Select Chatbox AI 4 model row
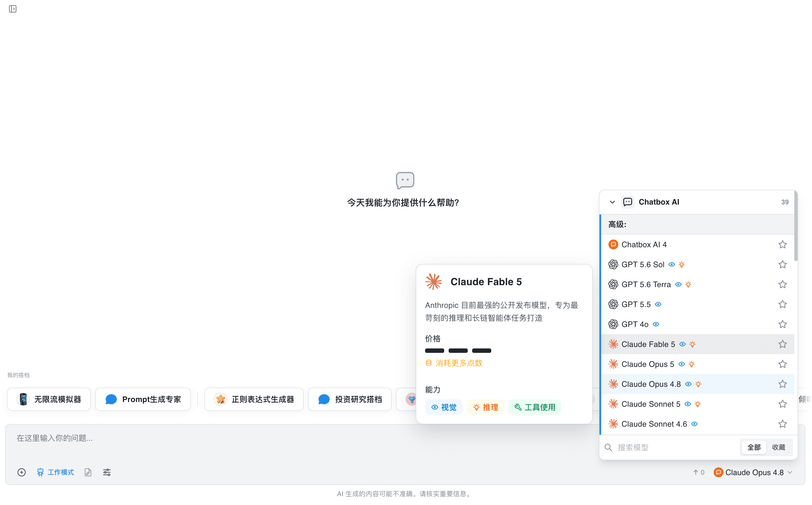 pyautogui.click(x=698, y=244)
